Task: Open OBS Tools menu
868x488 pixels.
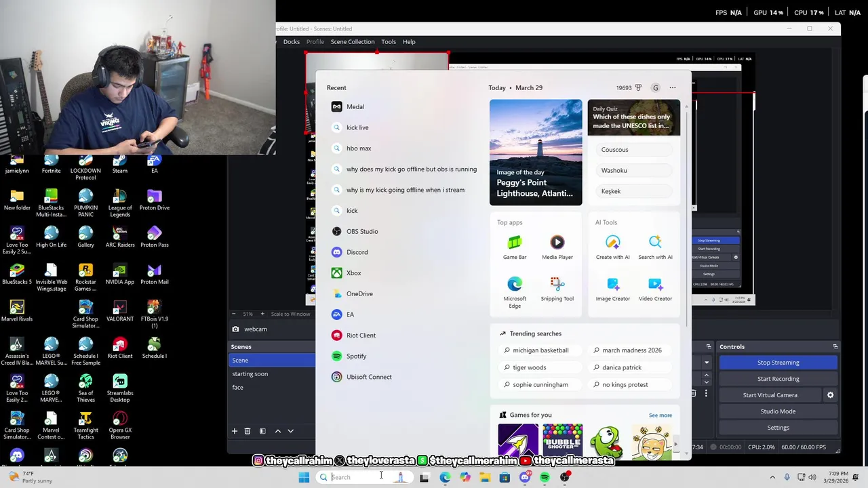Action: 389,41
